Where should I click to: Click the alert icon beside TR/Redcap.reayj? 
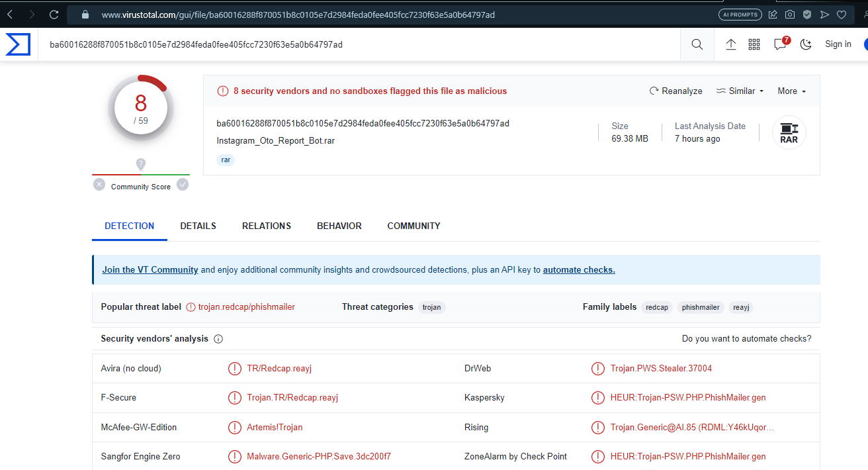point(235,369)
